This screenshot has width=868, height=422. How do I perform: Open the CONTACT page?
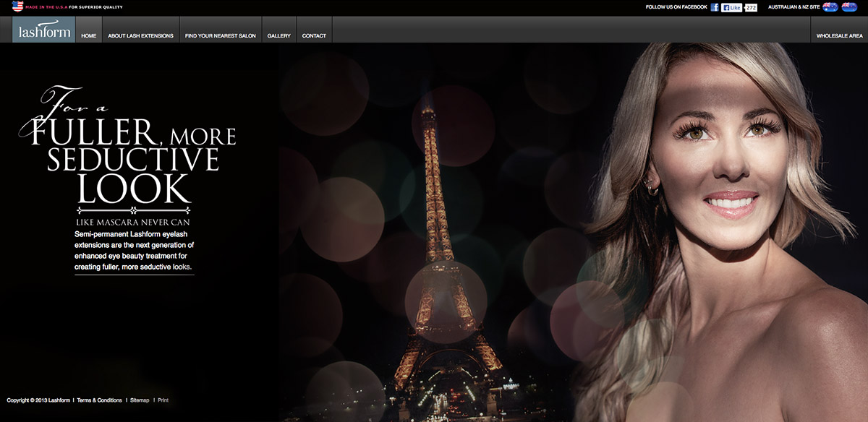pyautogui.click(x=314, y=34)
